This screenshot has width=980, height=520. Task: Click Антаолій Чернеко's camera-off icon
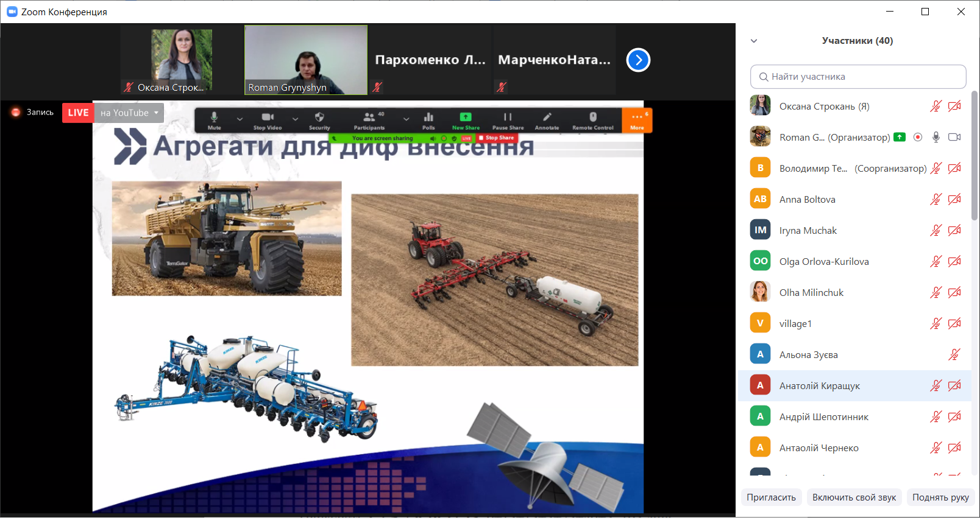[x=954, y=448]
